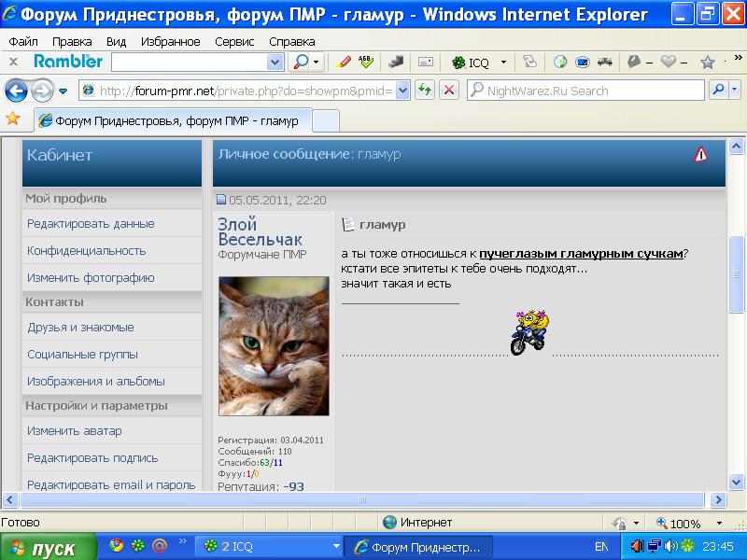Expand the Rambler search field dropdown
The image size is (747, 560).
(x=275, y=63)
